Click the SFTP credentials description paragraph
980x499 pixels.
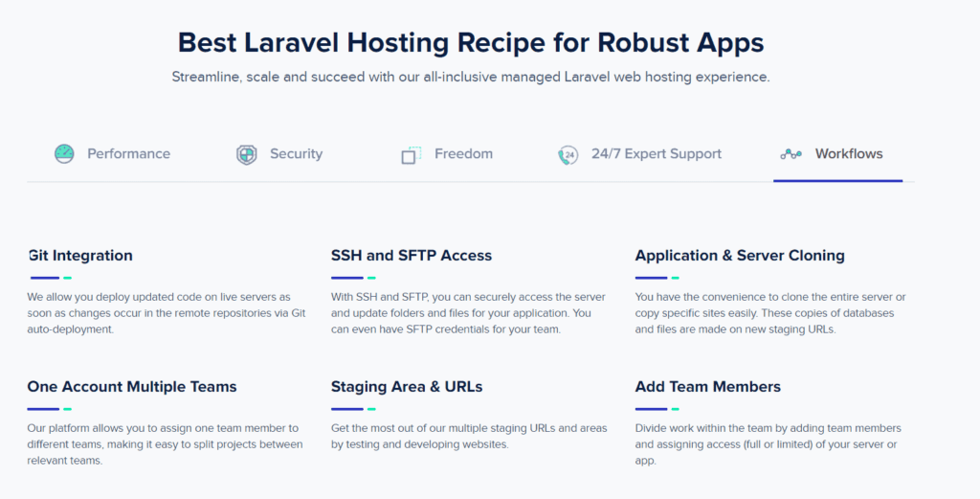click(x=468, y=312)
